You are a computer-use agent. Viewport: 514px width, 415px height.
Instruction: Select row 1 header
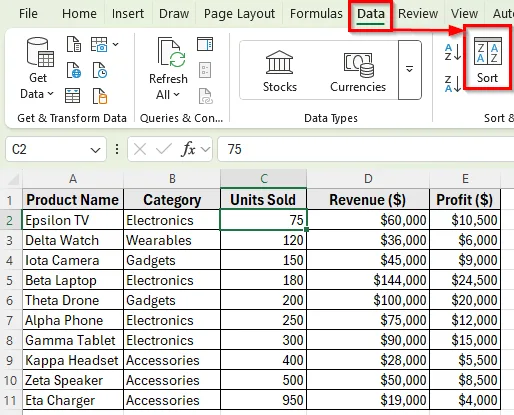pyautogui.click(x=10, y=200)
